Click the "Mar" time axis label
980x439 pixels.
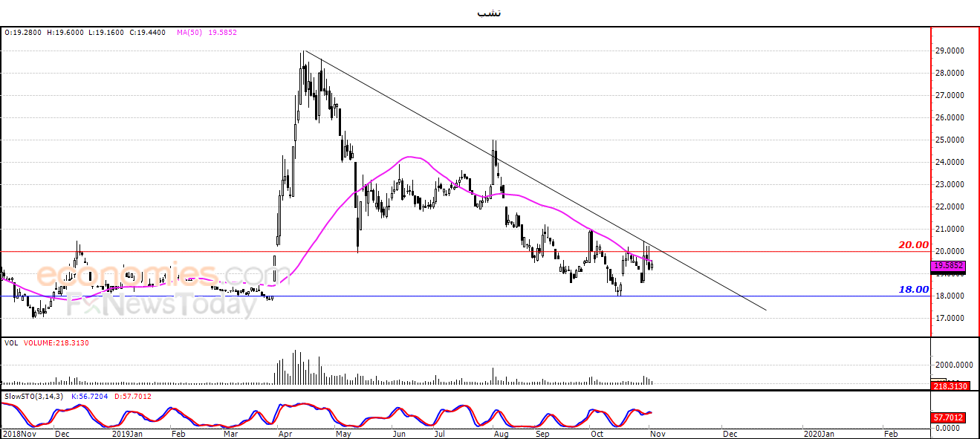[x=231, y=432]
